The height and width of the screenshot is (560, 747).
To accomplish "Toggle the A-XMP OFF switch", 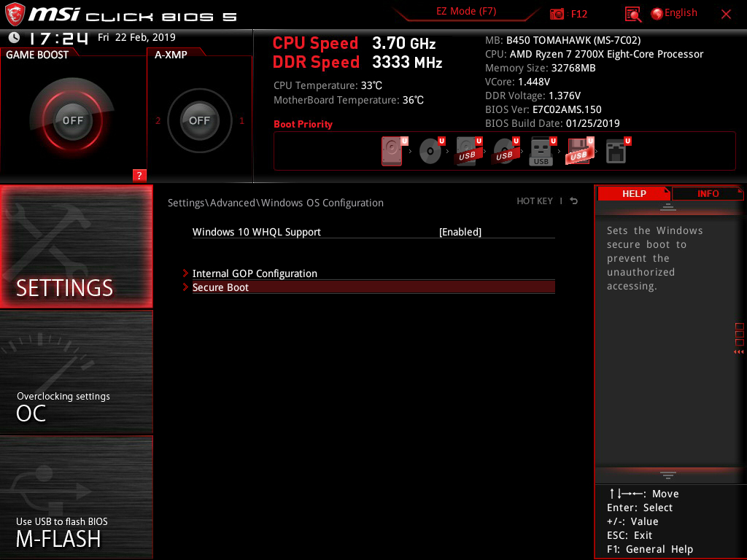I will pos(199,121).
